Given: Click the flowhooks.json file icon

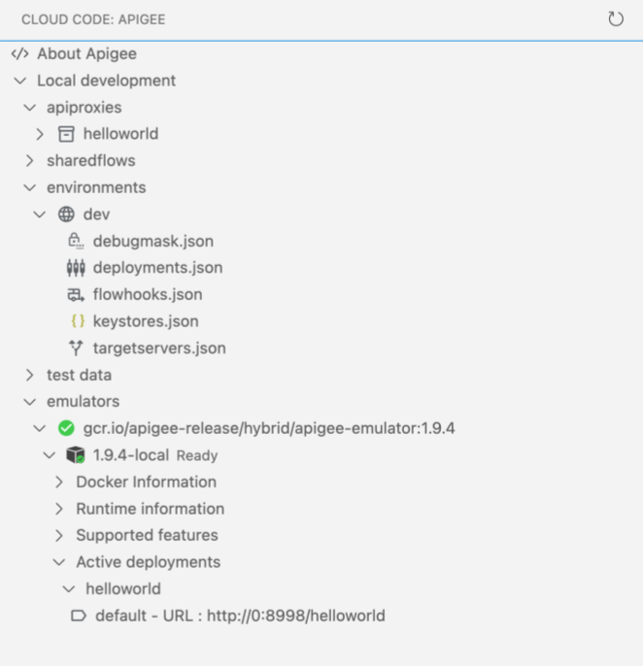Looking at the screenshot, I should 77,294.
